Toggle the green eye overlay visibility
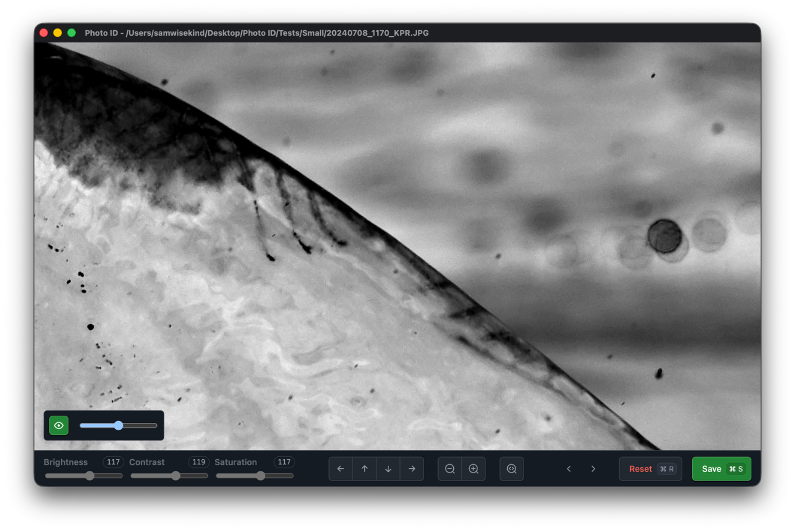 (x=58, y=425)
